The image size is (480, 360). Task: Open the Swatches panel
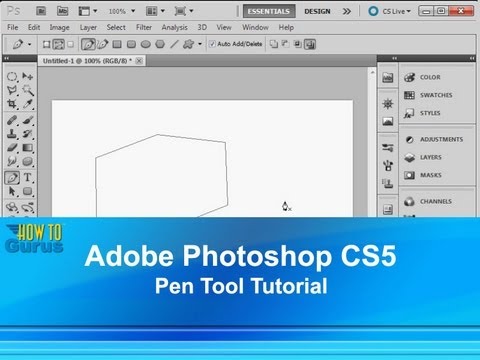pyautogui.click(x=437, y=95)
